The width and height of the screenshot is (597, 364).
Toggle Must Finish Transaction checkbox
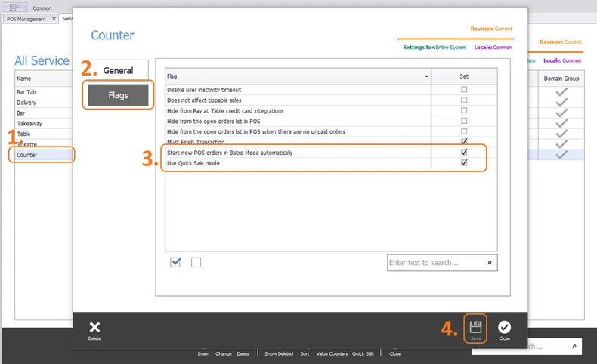[x=464, y=141]
